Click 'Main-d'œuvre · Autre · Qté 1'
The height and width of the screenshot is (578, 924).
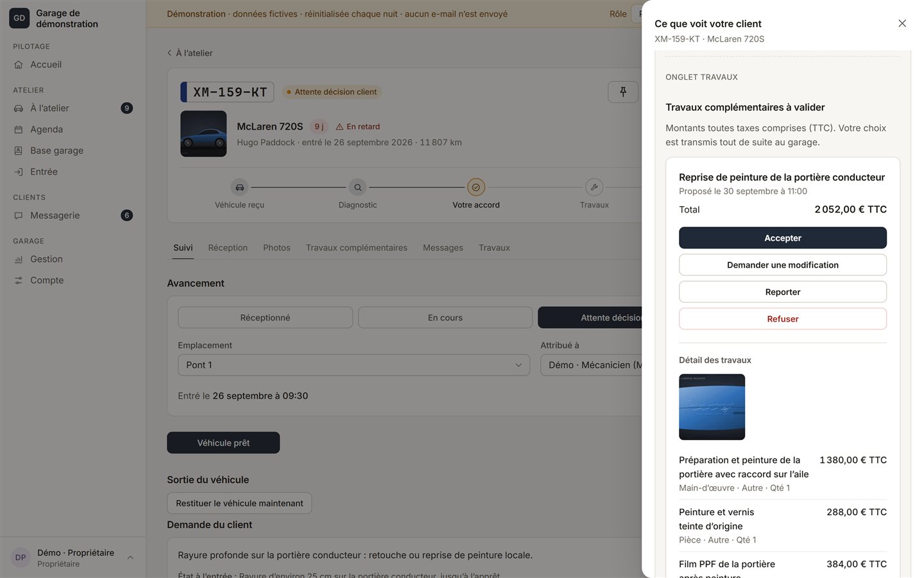tap(735, 488)
